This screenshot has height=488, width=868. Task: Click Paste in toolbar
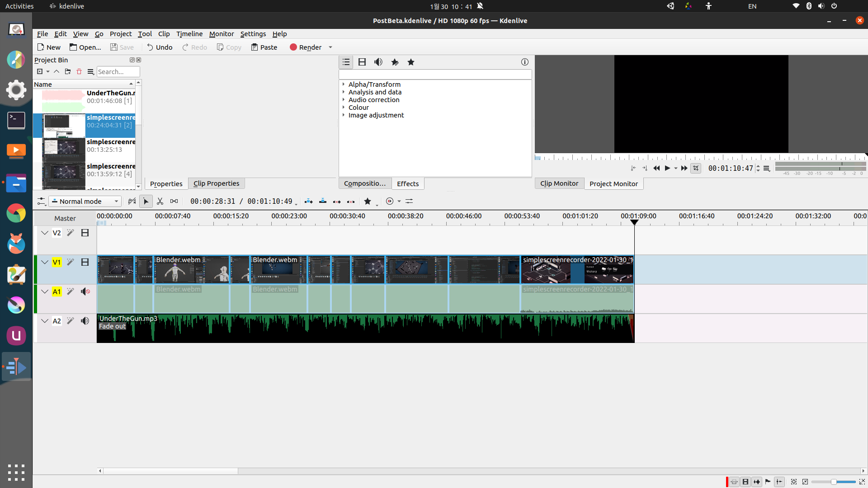pos(264,47)
